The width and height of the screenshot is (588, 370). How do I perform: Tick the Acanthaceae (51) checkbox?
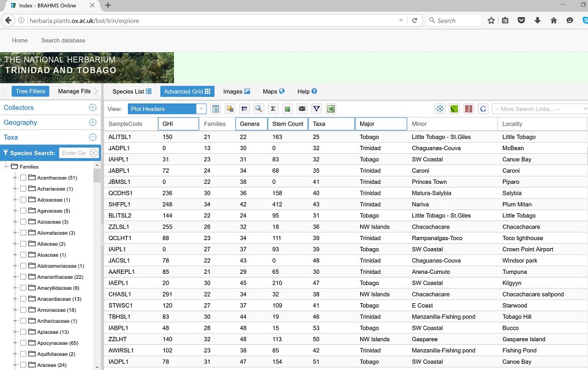tap(23, 178)
